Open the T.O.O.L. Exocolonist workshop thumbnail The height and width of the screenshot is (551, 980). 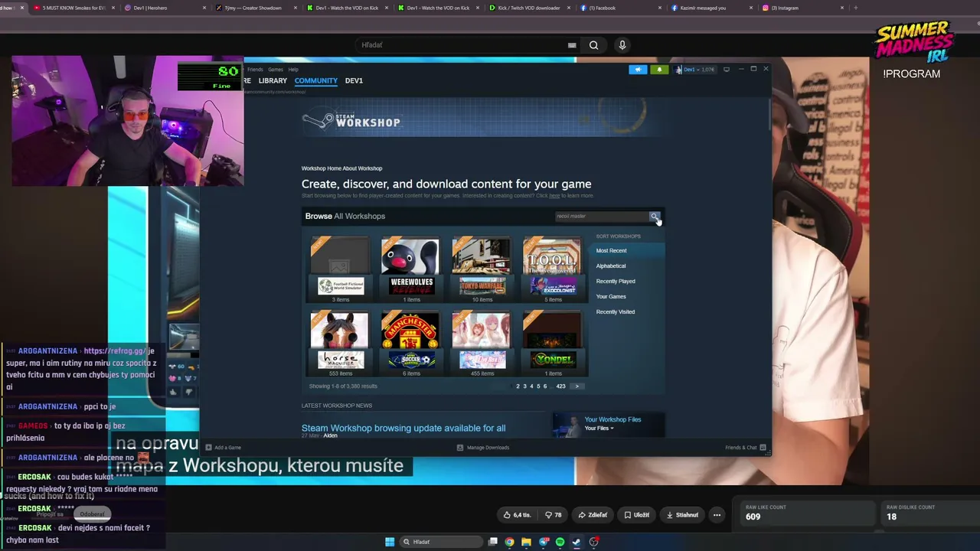coord(552,266)
